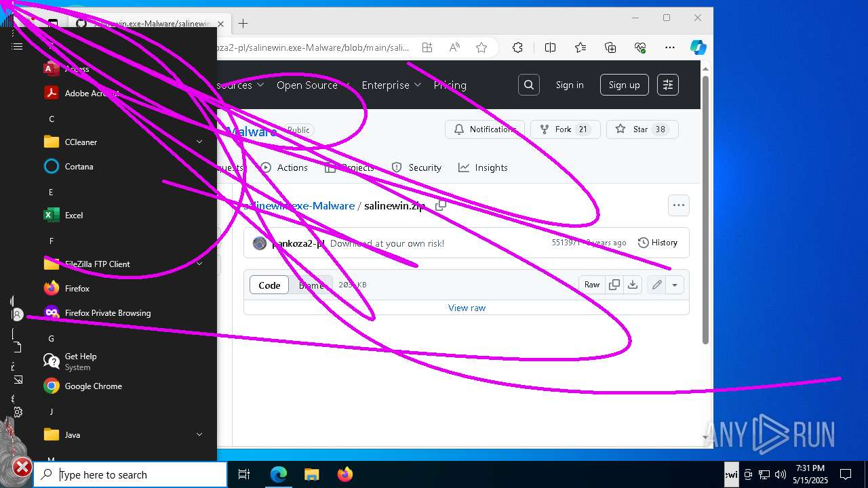Click the Sign up button
This screenshot has width=868, height=488.
624,85
